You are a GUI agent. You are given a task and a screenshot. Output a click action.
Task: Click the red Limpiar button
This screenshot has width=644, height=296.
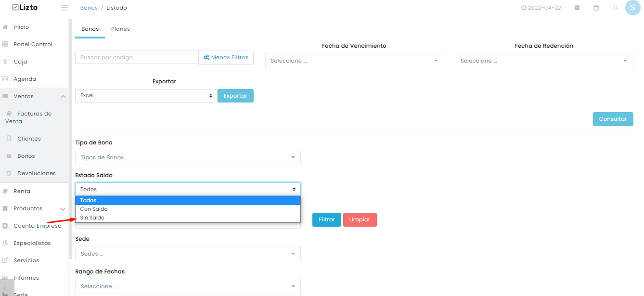point(360,219)
